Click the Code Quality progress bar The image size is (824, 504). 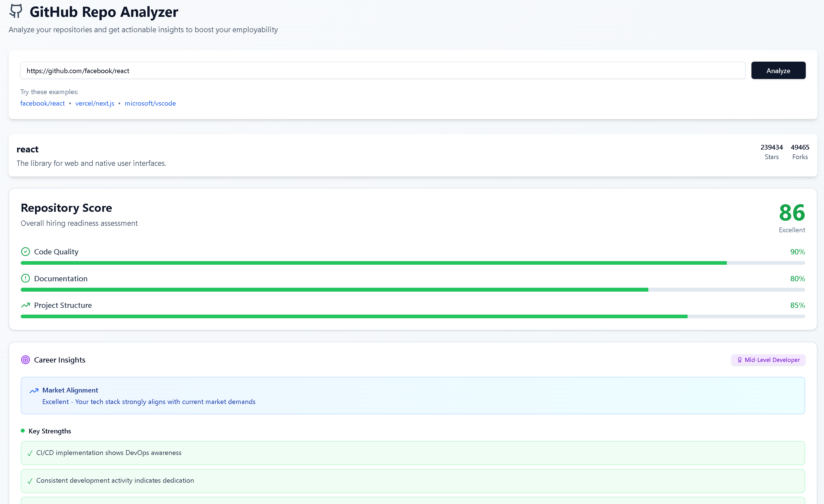[x=412, y=263]
